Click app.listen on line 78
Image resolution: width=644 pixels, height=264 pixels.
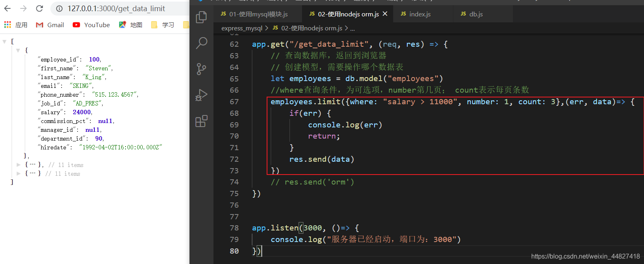pos(275,228)
